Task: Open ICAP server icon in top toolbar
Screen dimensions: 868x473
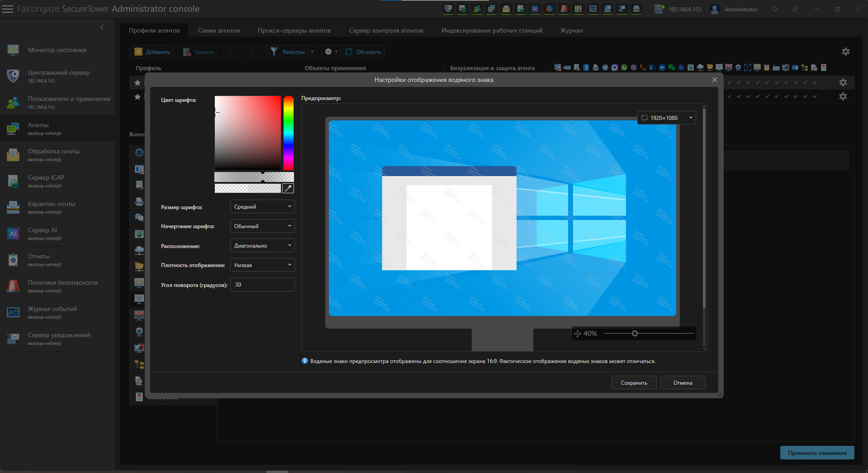Action: coord(521,9)
